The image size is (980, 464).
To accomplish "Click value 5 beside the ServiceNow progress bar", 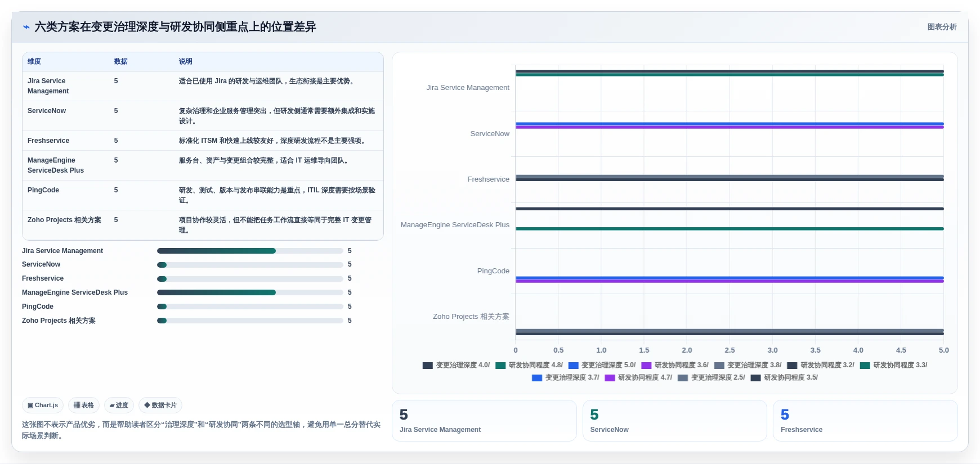I will (350, 264).
